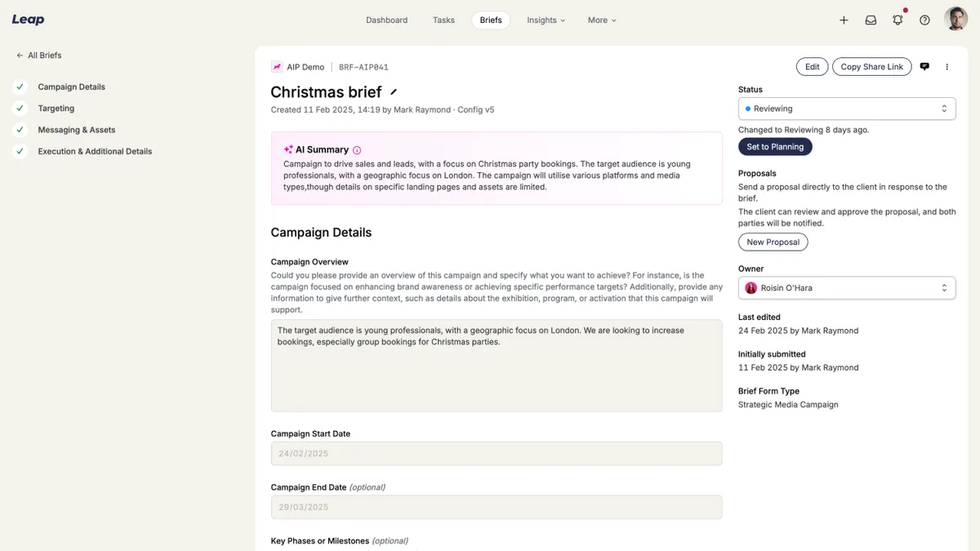
Task: Open the Owner dropdown Roisin O'Hara
Action: coord(846,288)
